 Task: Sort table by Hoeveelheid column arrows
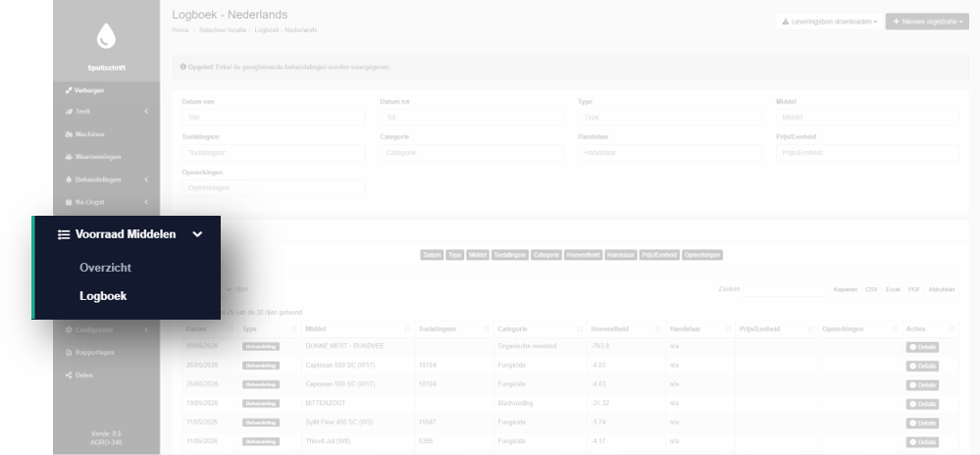(658, 329)
